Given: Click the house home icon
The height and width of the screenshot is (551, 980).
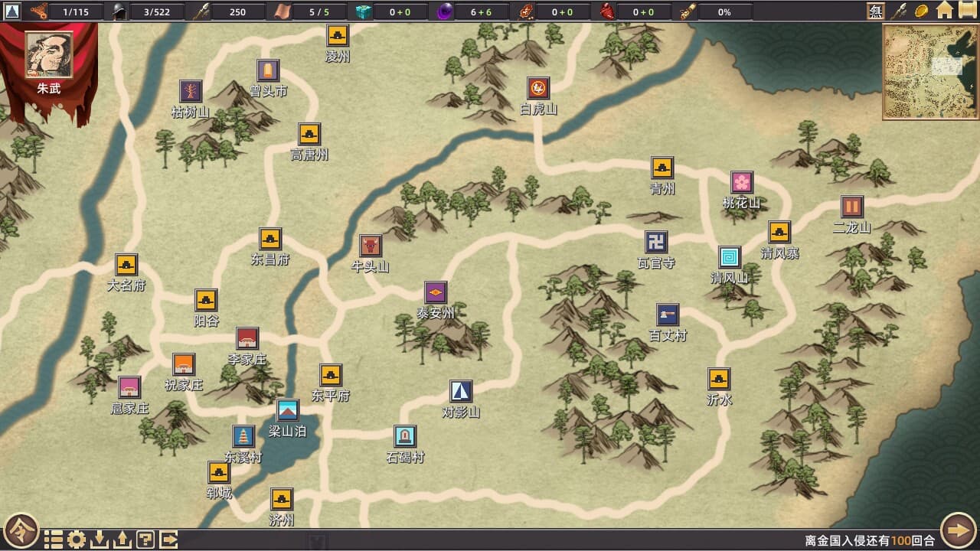Looking at the screenshot, I should [945, 11].
